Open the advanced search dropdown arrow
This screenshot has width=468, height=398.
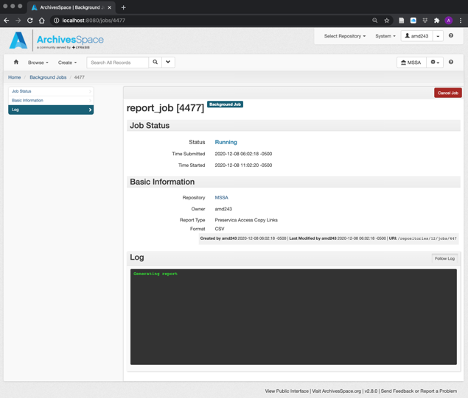pyautogui.click(x=168, y=62)
